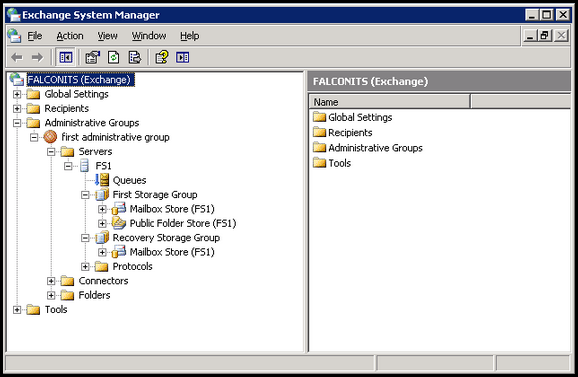Open the File menu
This screenshot has height=377, width=578.
tap(35, 36)
